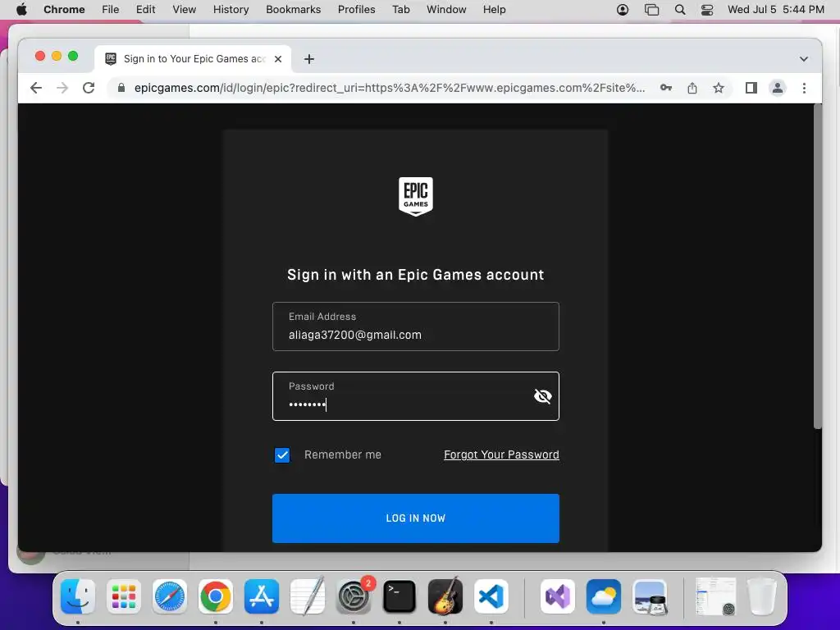The height and width of the screenshot is (630, 840).
Task: Open the File menu
Action: point(111,10)
